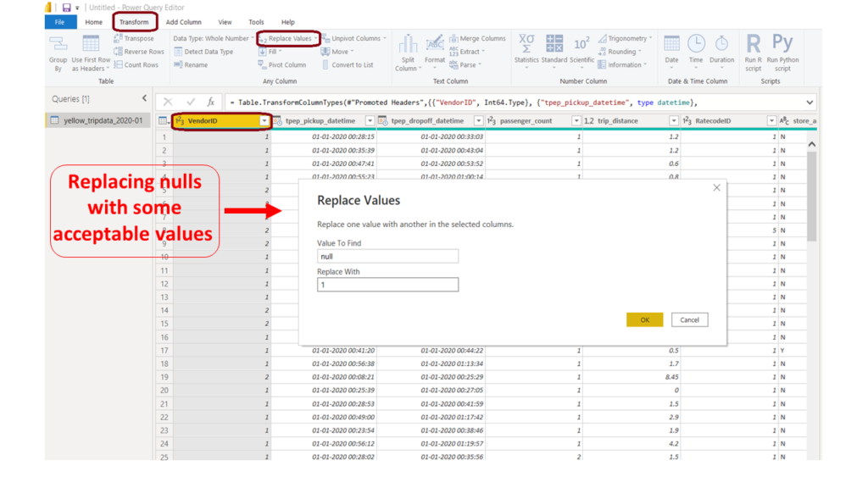This screenshot has height=488, width=868.
Task: Click Run Python script icon
Action: pyautogui.click(x=782, y=44)
